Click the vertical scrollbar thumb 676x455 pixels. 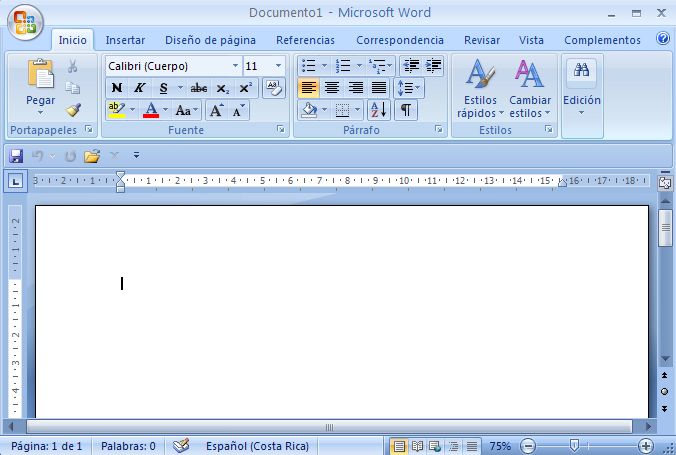(665, 228)
